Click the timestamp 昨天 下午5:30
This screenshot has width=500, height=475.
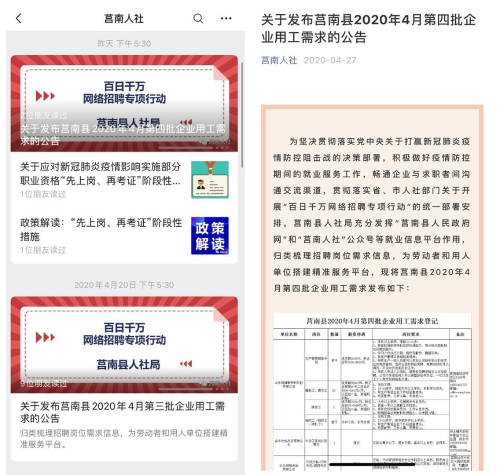[x=124, y=44]
